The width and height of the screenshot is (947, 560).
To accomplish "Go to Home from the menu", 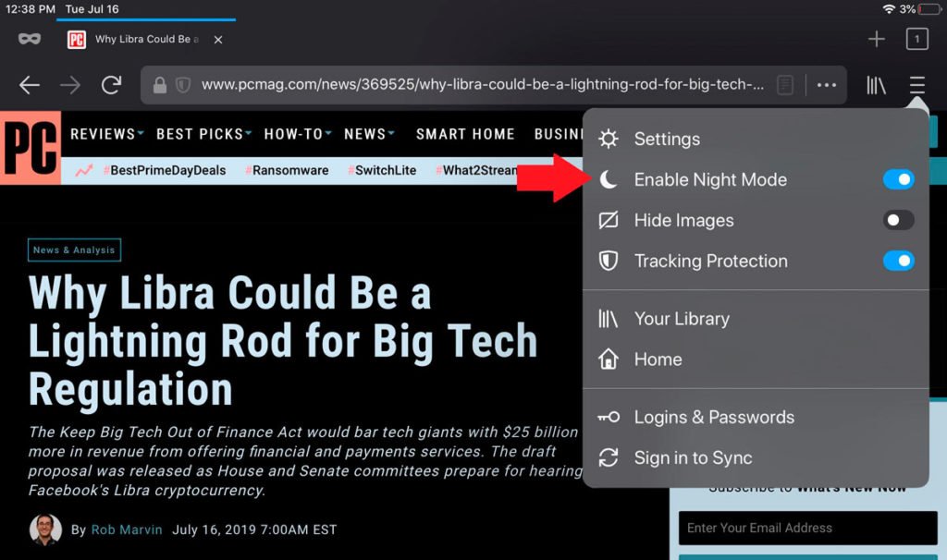I will (755, 359).
